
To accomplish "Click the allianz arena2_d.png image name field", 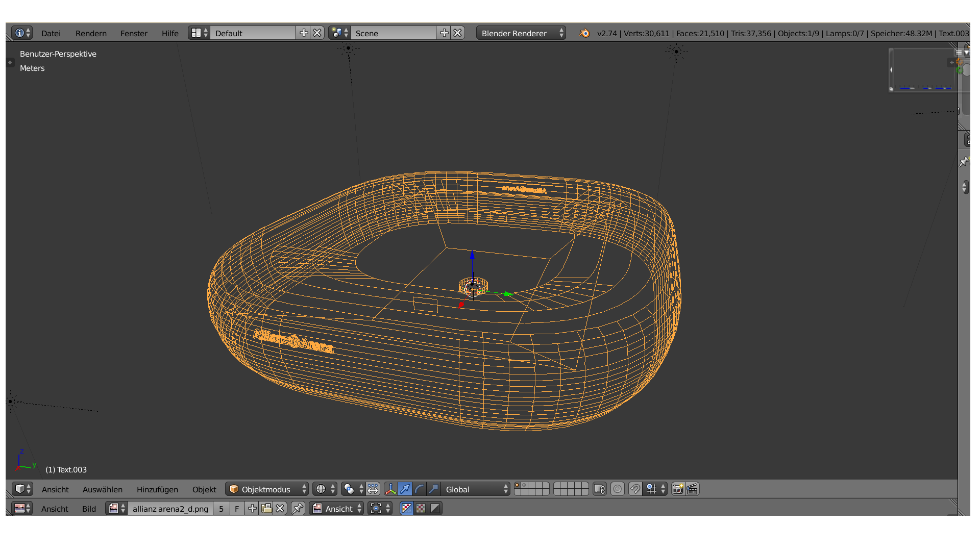I will tap(170, 509).
